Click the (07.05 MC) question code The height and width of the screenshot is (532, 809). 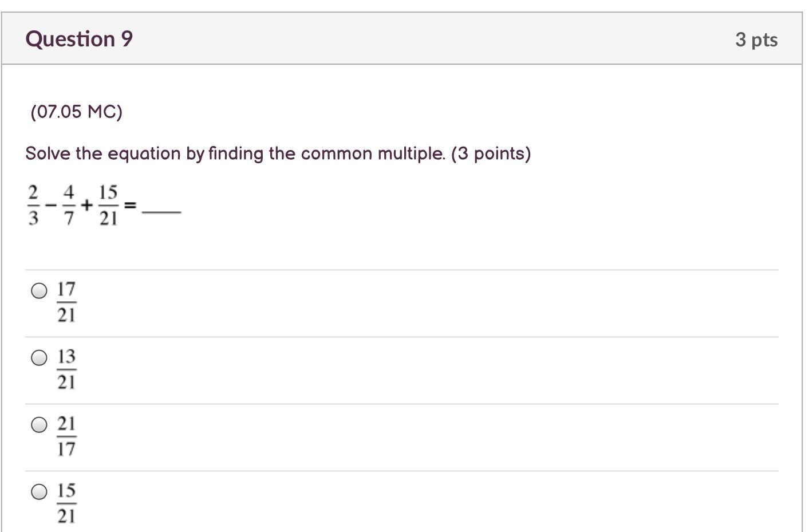77,112
